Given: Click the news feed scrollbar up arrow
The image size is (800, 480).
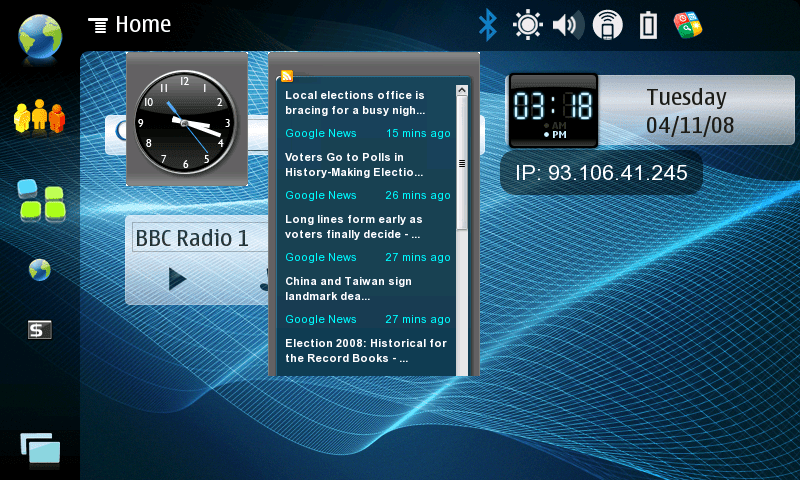Looking at the screenshot, I should point(462,91).
